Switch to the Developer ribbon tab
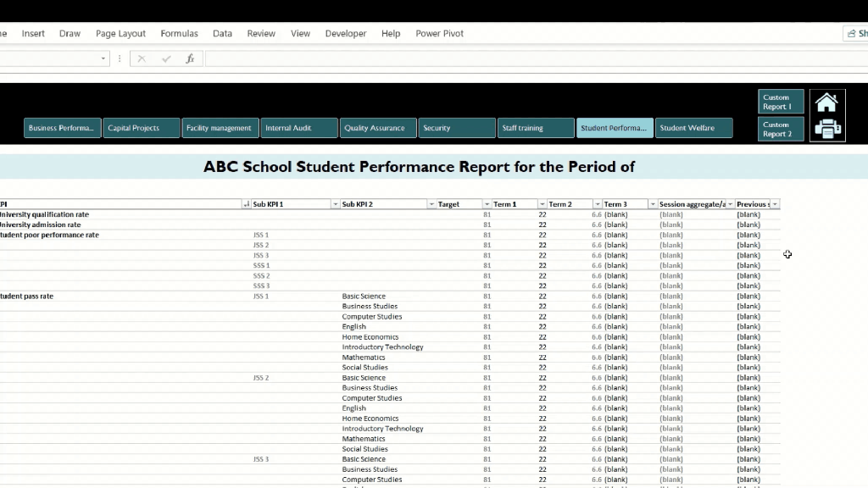Screen dimensions: 868x488 click(346, 33)
